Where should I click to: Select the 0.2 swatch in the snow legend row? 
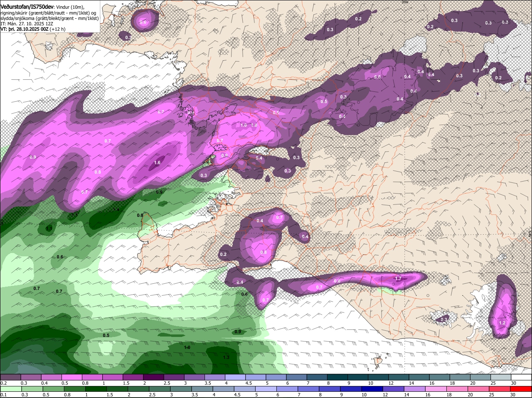(x=10, y=377)
